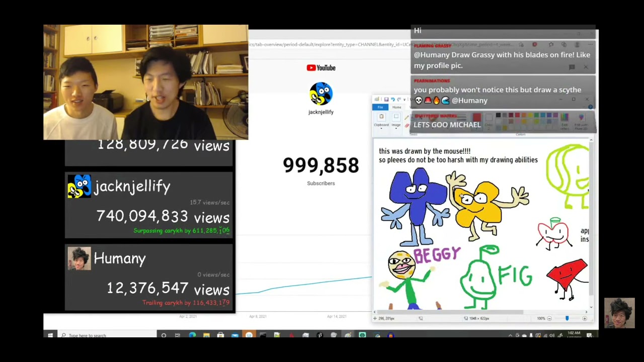Pick purple from Paint's palette top row
The image size is (644, 362).
pos(555,115)
